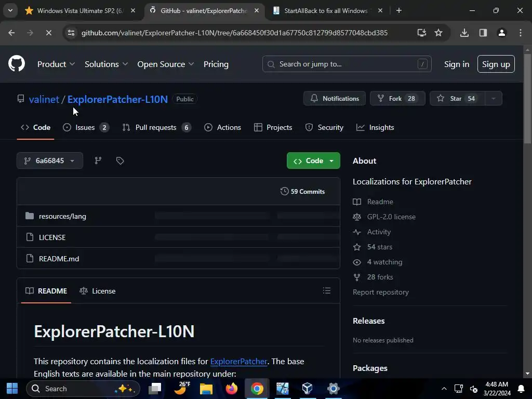The height and width of the screenshot is (399, 532).
Task: Open Chrome from the taskbar
Action: point(257,389)
